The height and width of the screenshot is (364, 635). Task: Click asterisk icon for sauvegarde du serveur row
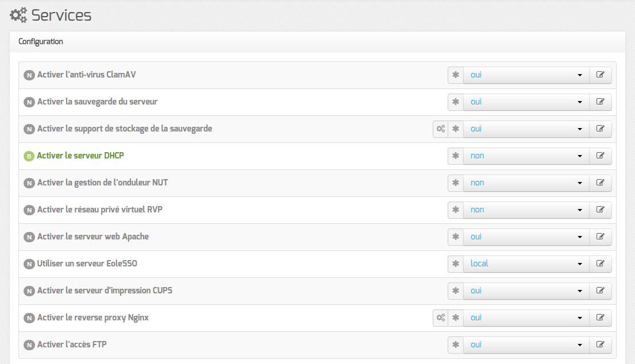(x=456, y=102)
